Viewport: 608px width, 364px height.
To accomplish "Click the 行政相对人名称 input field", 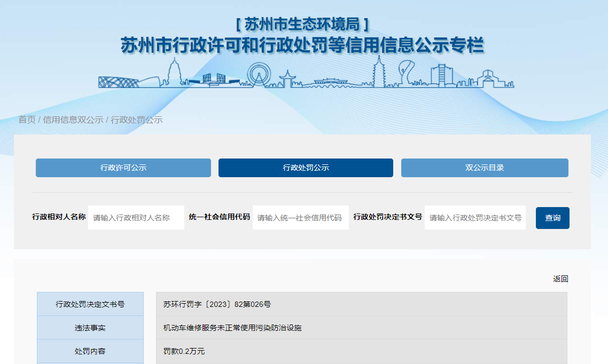I will 136,218.
